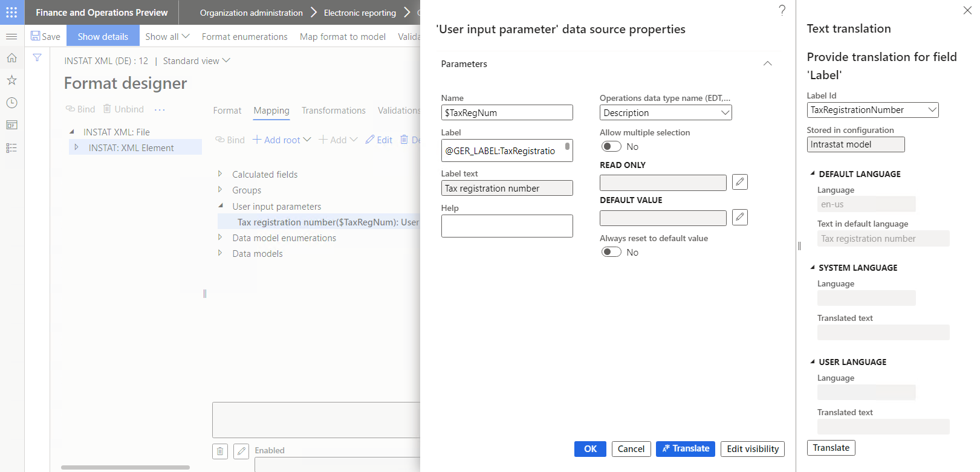The width and height of the screenshot is (980, 472).
Task: Click the Read Only edit pencil icon
Action: 739,182
